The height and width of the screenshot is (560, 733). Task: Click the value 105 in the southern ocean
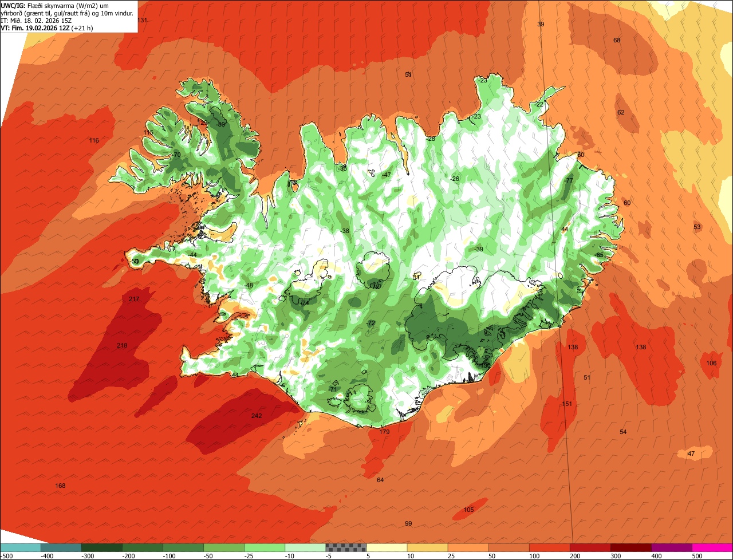[x=468, y=510]
